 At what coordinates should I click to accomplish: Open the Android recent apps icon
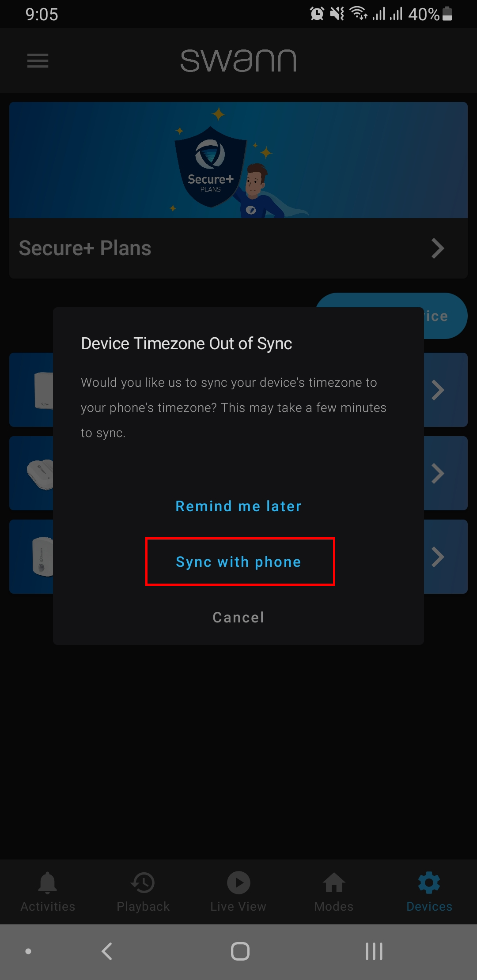click(374, 951)
